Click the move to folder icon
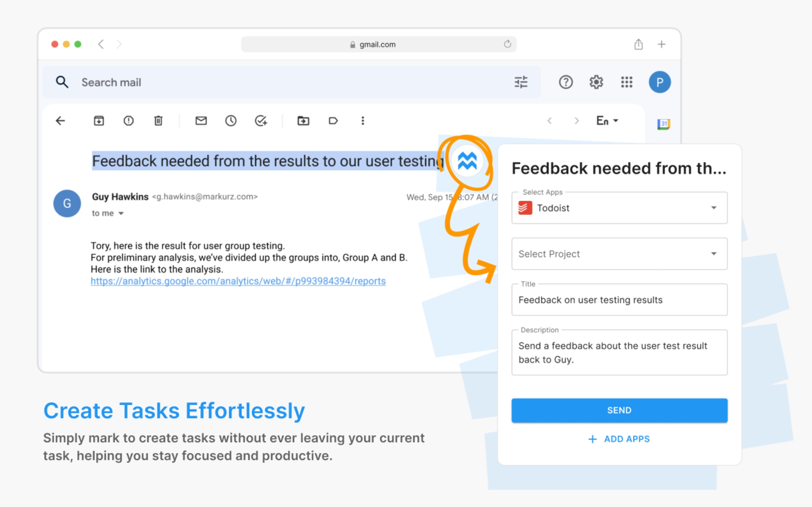812x507 pixels. 303,121
